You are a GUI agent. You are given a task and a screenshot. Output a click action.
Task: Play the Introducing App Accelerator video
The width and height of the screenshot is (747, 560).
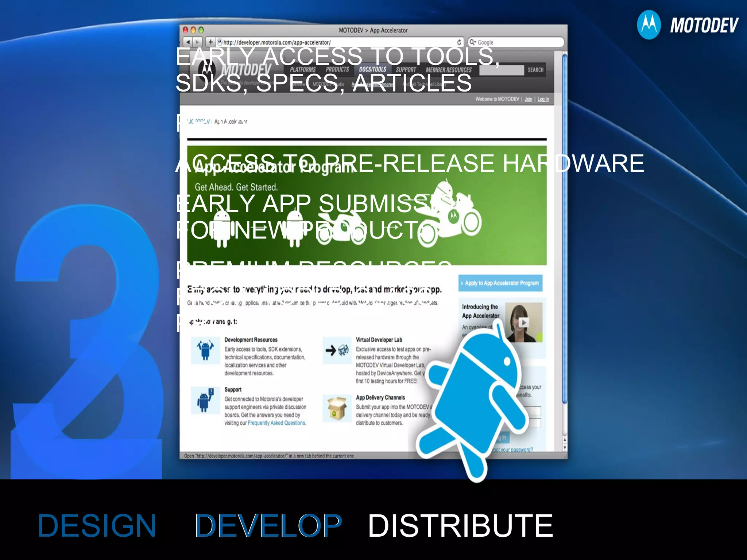524,322
